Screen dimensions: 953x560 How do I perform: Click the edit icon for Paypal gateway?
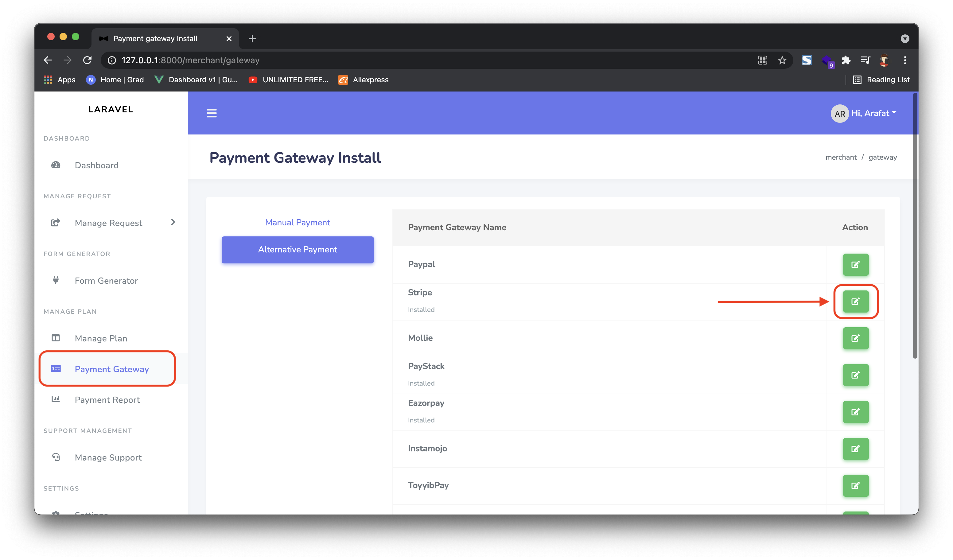tap(855, 264)
